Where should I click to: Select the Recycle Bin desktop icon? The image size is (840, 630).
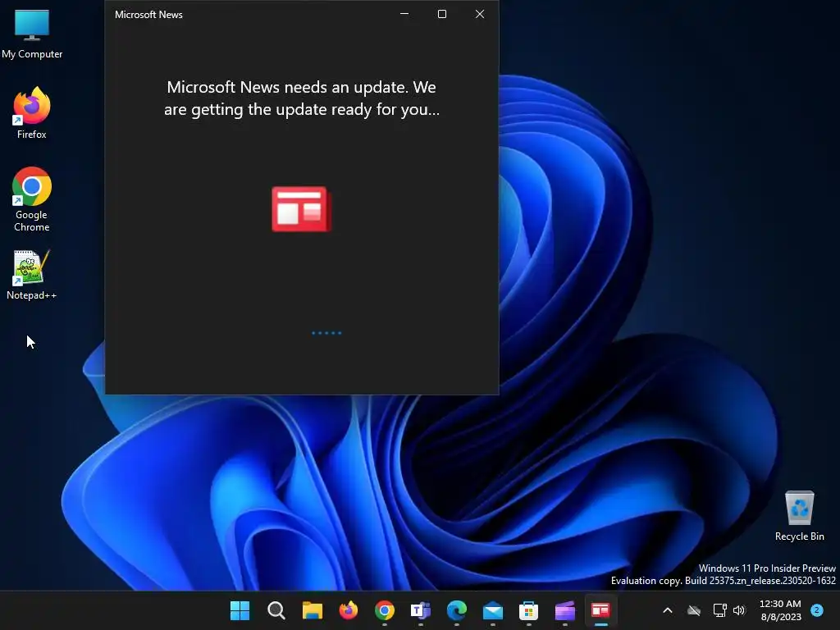click(799, 516)
